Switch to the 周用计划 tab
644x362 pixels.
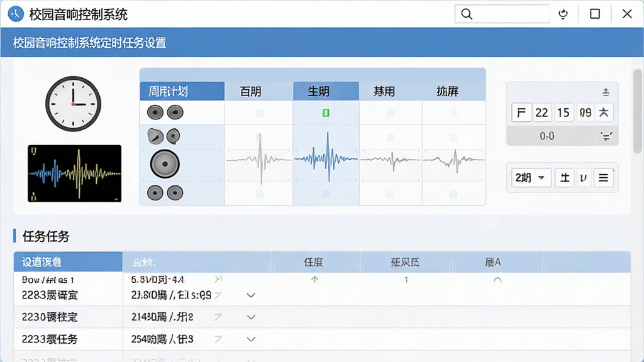point(182,91)
